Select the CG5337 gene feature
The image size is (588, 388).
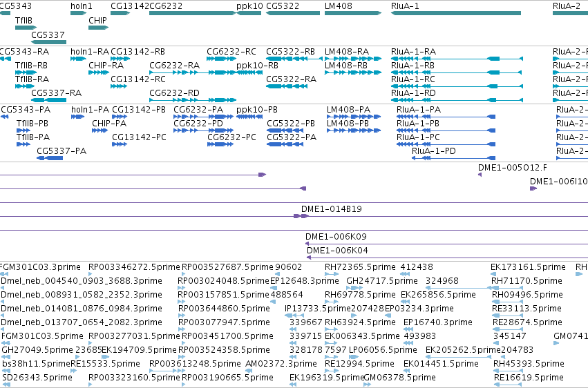click(49, 42)
